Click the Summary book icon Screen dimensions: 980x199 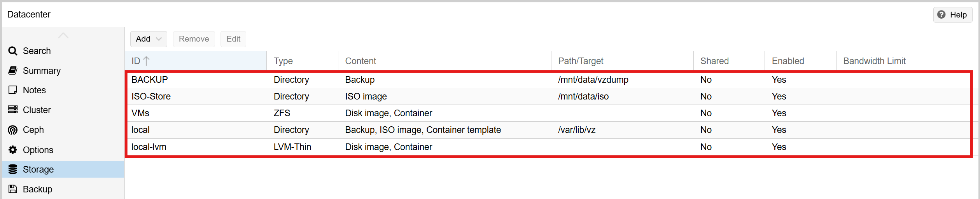point(13,71)
